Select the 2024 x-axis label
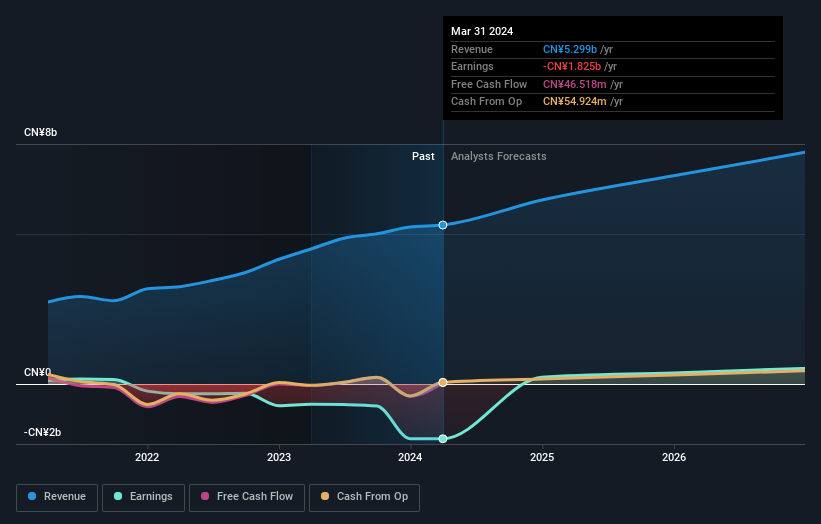The height and width of the screenshot is (524, 821). [x=410, y=458]
